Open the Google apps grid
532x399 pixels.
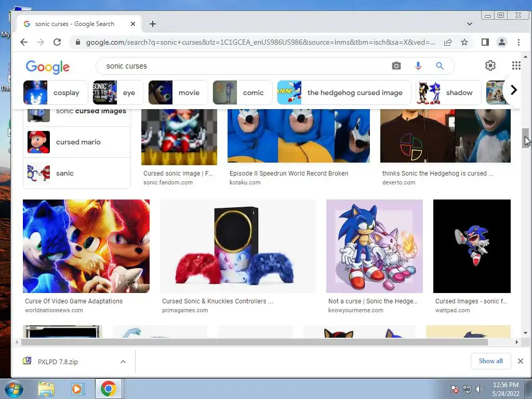[516, 65]
